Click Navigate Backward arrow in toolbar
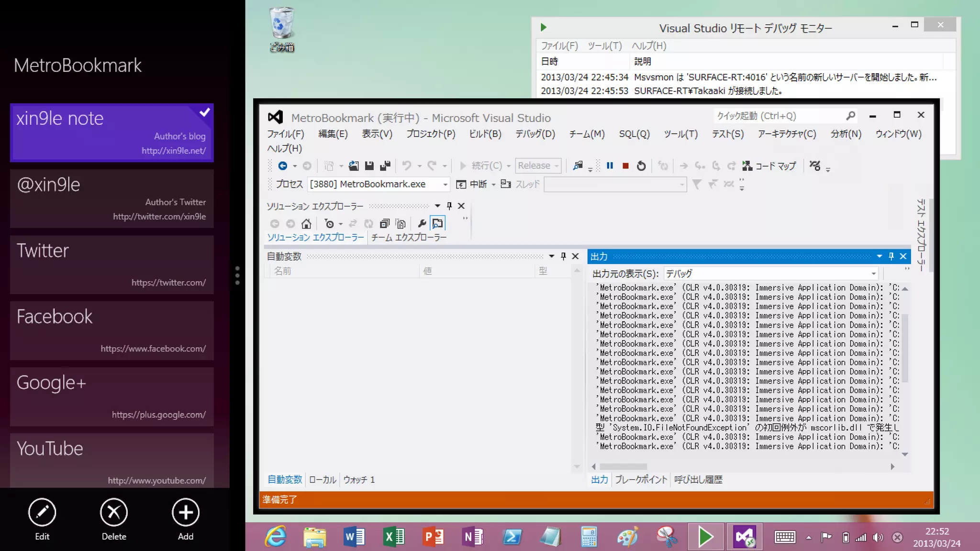Viewport: 980px width, 551px height. [282, 166]
